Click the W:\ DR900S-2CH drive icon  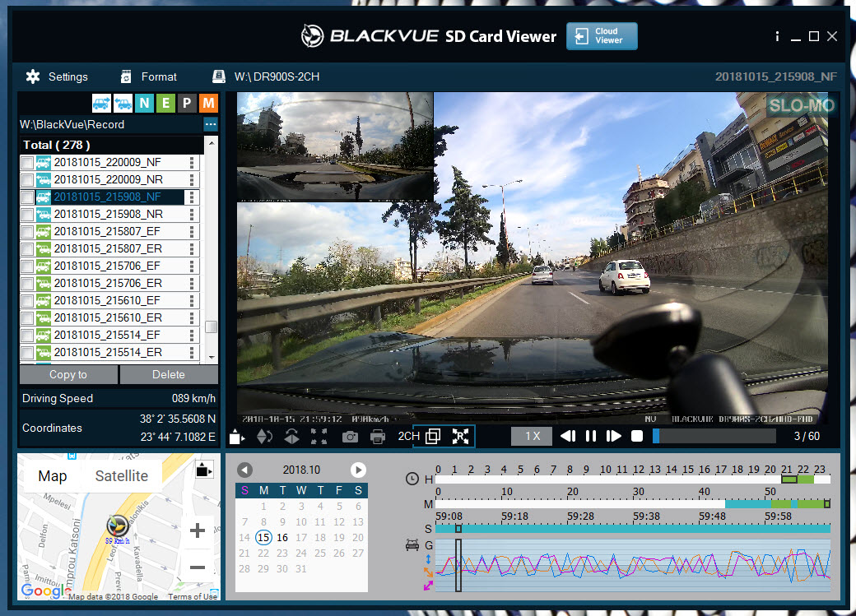pos(219,76)
